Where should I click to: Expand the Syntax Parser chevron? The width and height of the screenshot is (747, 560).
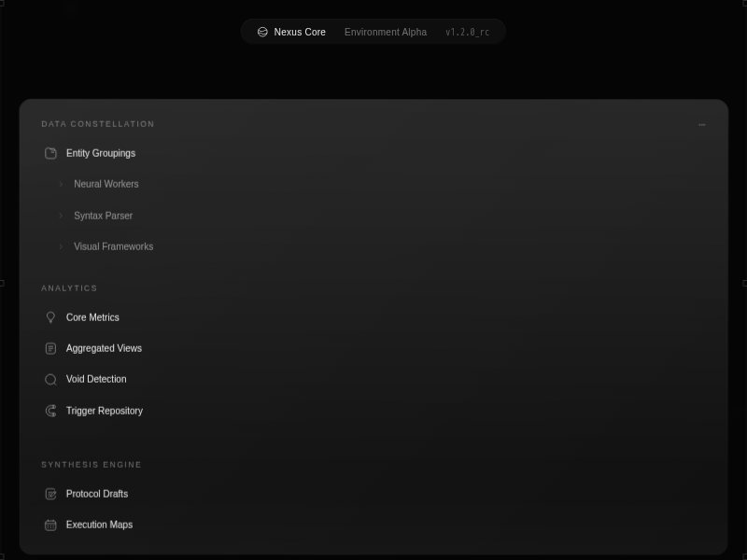[x=62, y=216]
